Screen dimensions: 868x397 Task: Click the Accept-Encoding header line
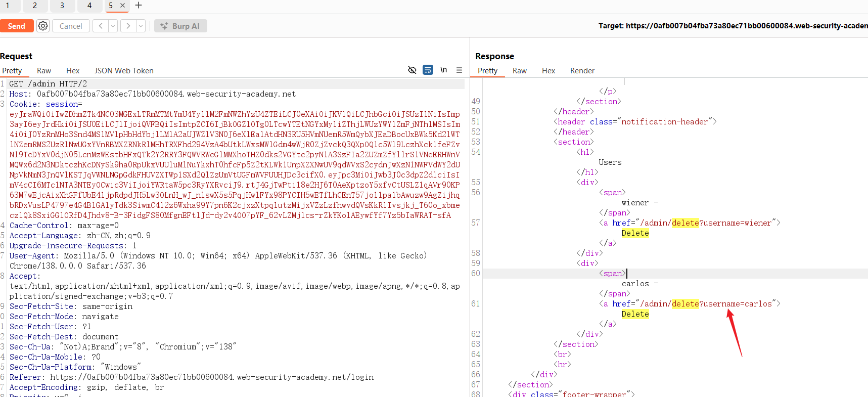coord(86,387)
